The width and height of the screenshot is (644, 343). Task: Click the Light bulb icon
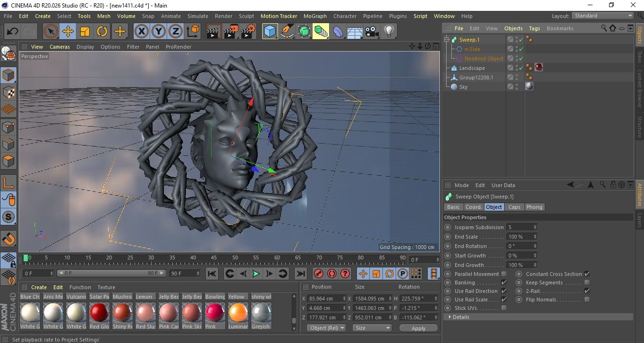point(389,32)
